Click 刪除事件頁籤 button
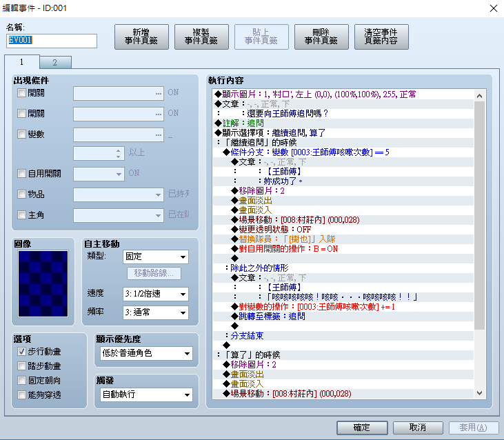Viewport: 504px width, 440px height. click(x=321, y=37)
